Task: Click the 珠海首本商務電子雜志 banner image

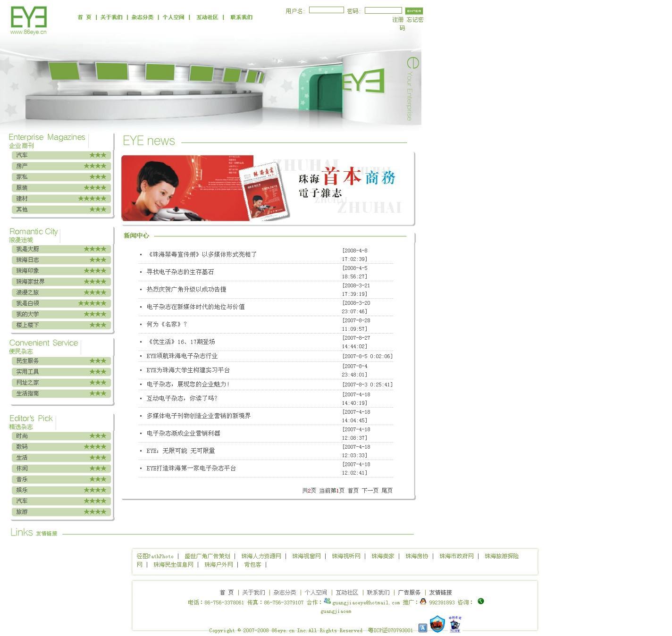Action: (267, 188)
